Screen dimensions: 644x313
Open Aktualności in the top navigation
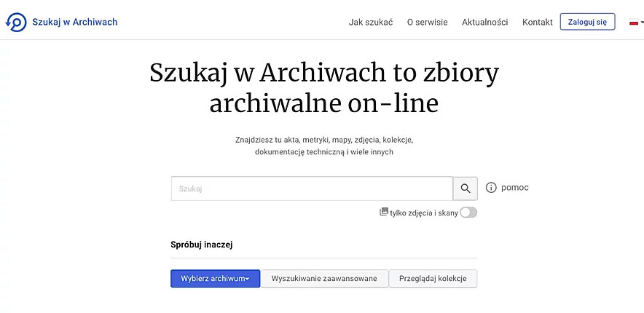point(484,22)
